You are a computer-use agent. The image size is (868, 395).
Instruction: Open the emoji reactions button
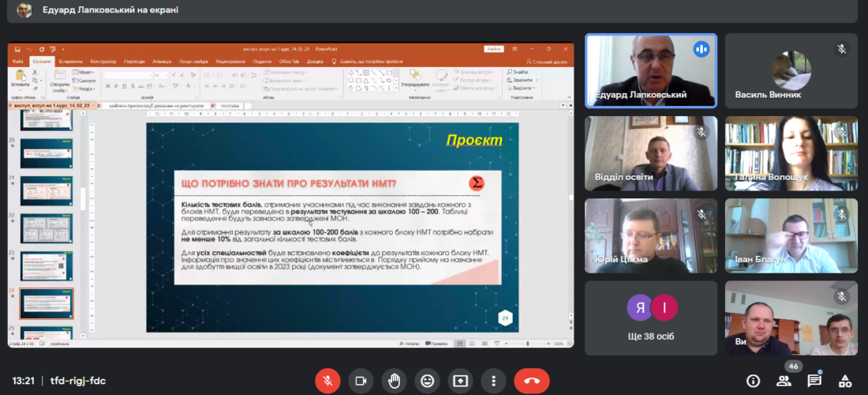pos(427,381)
